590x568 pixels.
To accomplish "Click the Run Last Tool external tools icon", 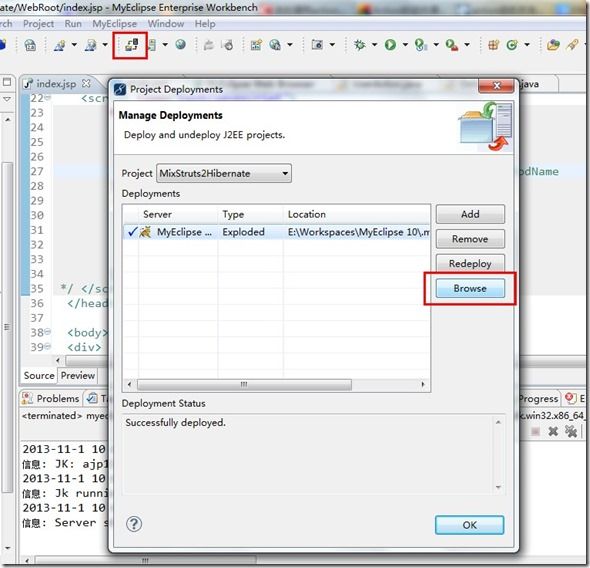I will tap(452, 45).
